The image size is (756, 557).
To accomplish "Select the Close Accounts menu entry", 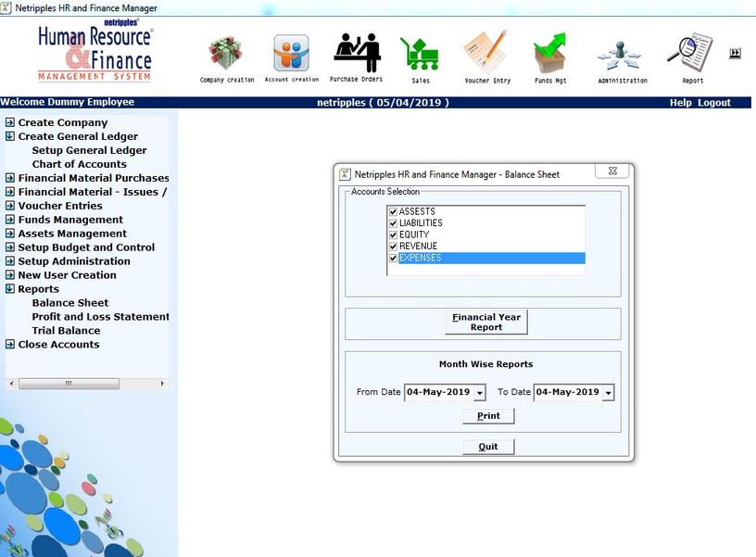I will [x=58, y=345].
